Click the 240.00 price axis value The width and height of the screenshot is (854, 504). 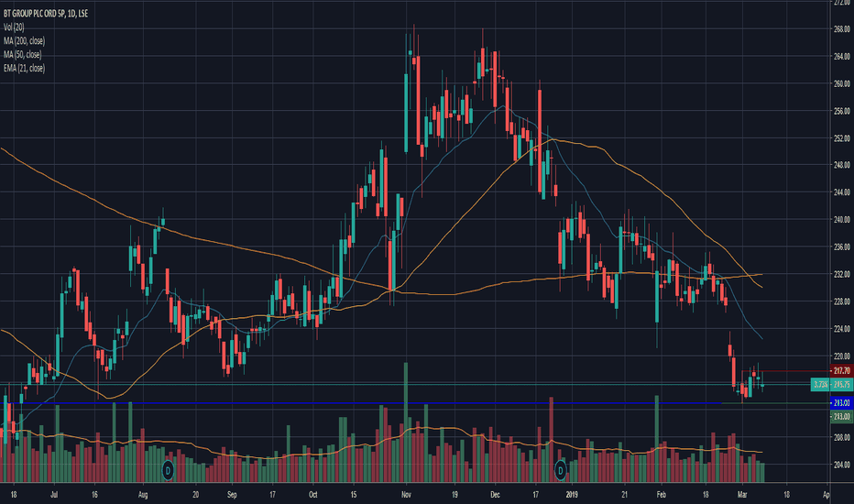pyautogui.click(x=842, y=220)
